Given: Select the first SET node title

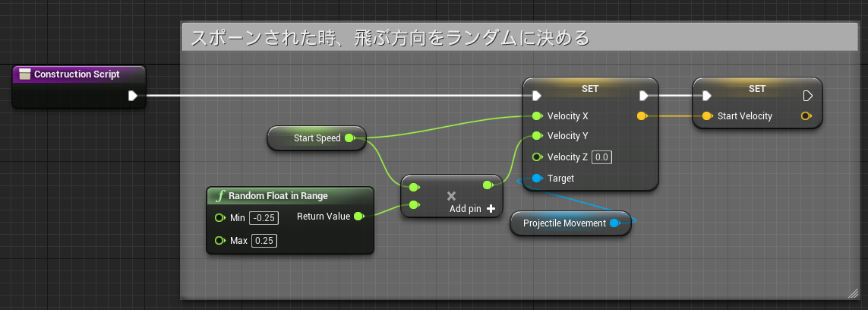Looking at the screenshot, I should (590, 89).
